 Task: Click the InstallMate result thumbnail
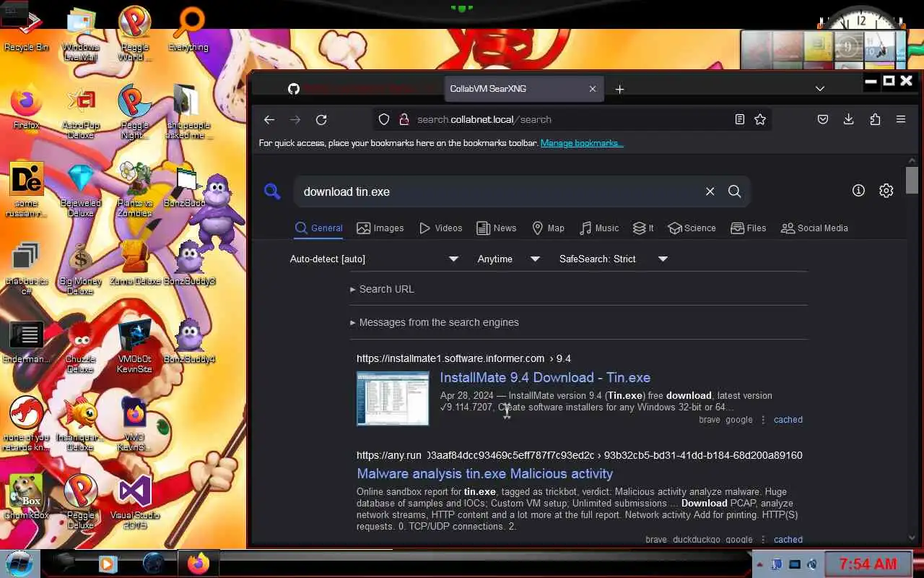pyautogui.click(x=393, y=399)
